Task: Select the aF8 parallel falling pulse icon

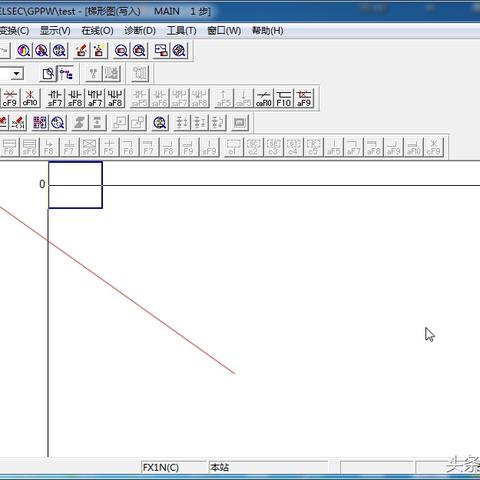Action: [x=115, y=98]
